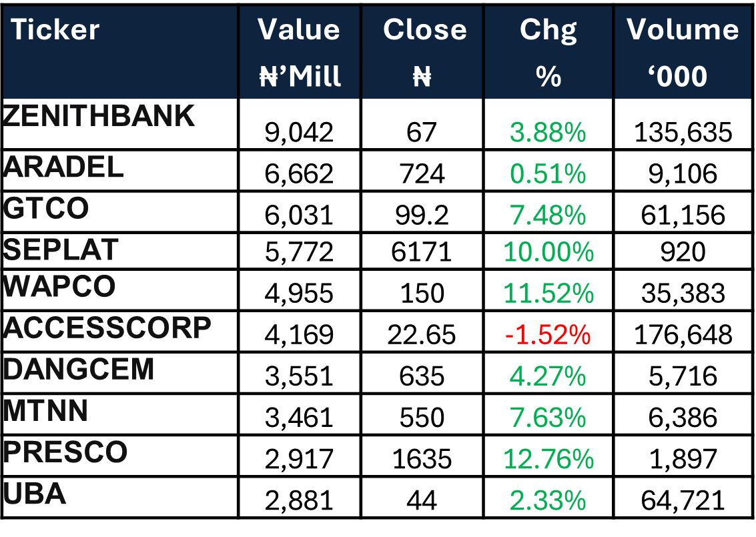Viewport: 756px width, 537px height.
Task: Select the Value ₦'Mill column header
Action: tap(300, 53)
